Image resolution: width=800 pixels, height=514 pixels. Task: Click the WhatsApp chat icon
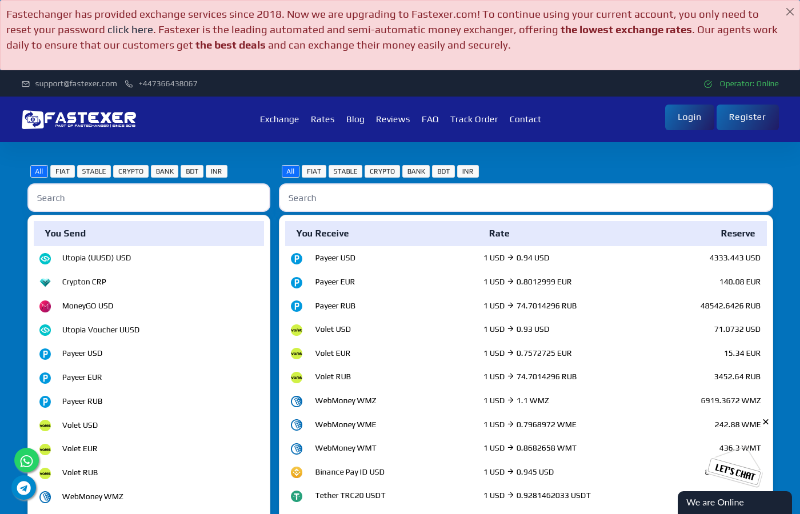27,460
